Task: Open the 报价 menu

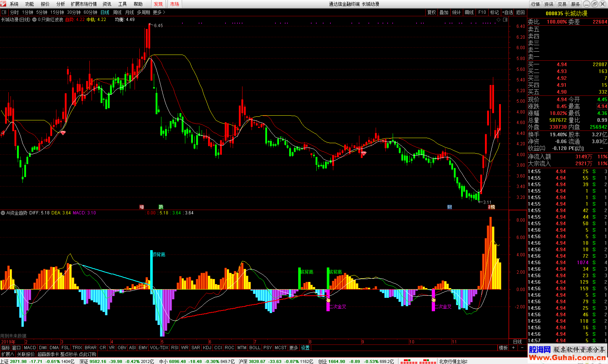Action: 45,4
